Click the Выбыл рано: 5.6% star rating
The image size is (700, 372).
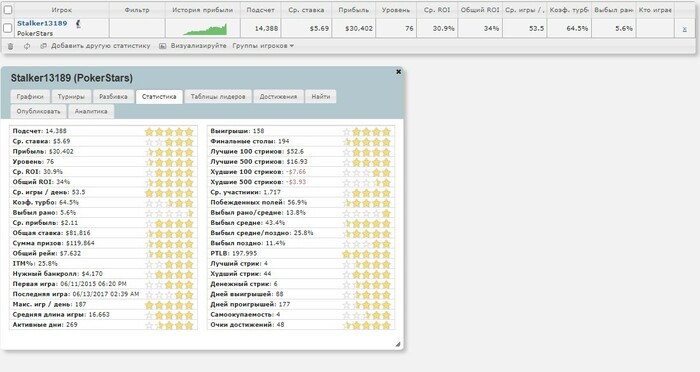[x=169, y=213]
